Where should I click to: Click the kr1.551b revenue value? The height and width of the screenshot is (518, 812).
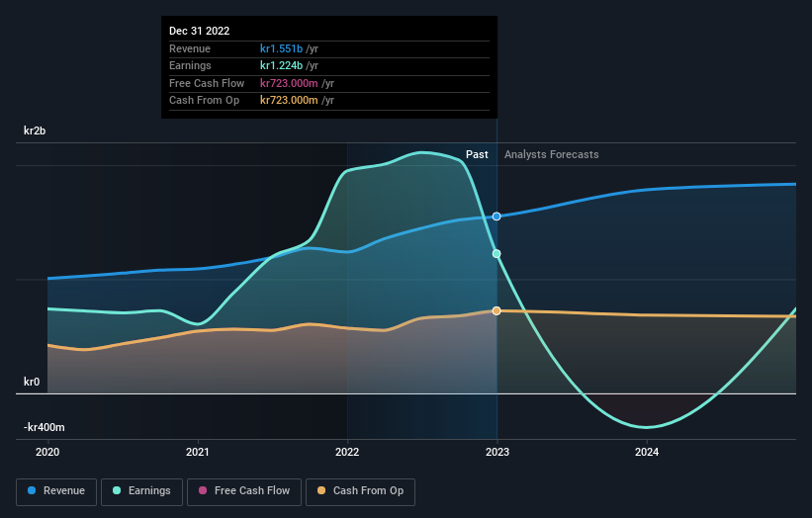coord(281,48)
